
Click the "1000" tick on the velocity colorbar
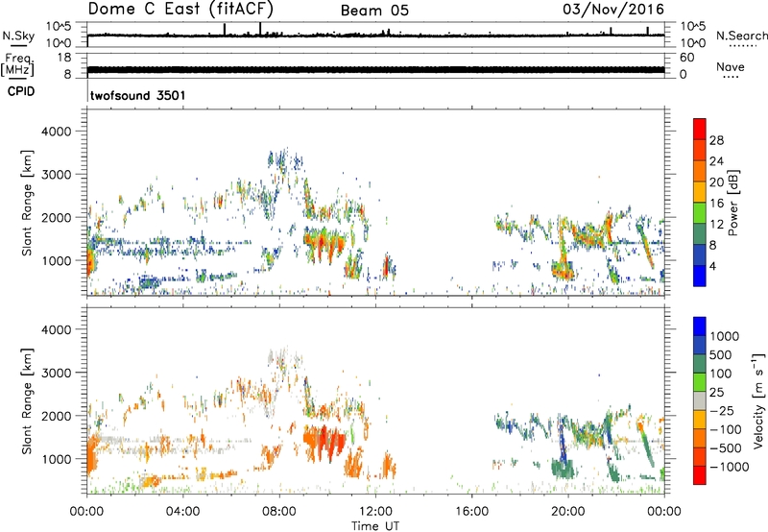click(x=725, y=336)
